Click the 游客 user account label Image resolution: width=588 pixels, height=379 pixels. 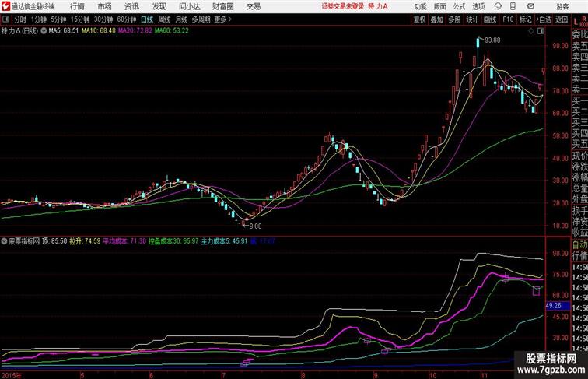pos(562,6)
